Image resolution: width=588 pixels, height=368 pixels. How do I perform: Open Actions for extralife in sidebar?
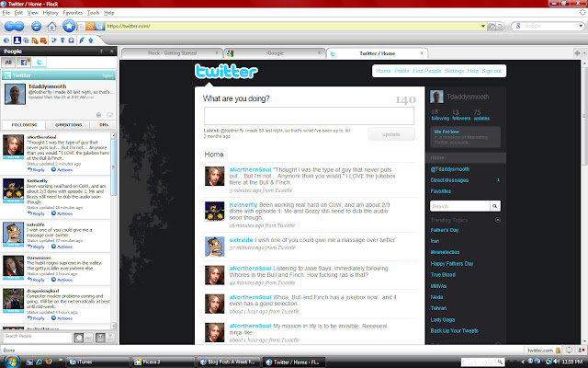pyautogui.click(x=62, y=247)
